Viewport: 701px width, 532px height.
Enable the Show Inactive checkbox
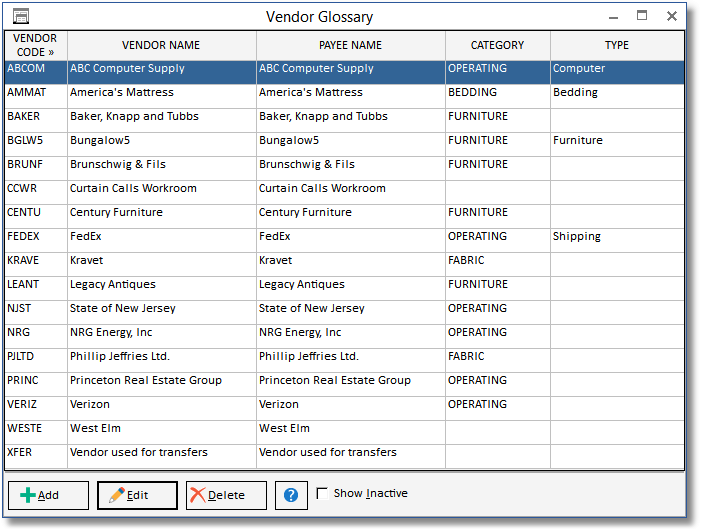(x=322, y=493)
